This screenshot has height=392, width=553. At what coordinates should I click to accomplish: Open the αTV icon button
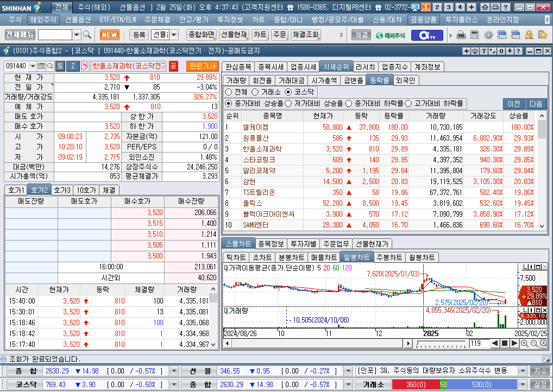point(427,35)
